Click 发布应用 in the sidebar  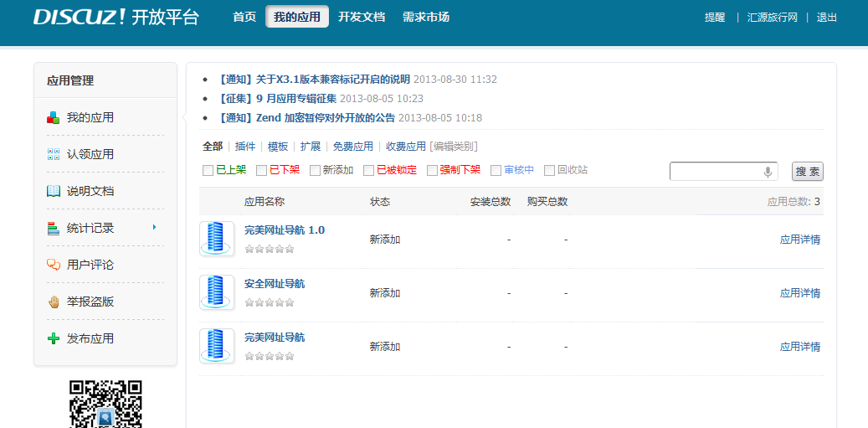pos(90,339)
